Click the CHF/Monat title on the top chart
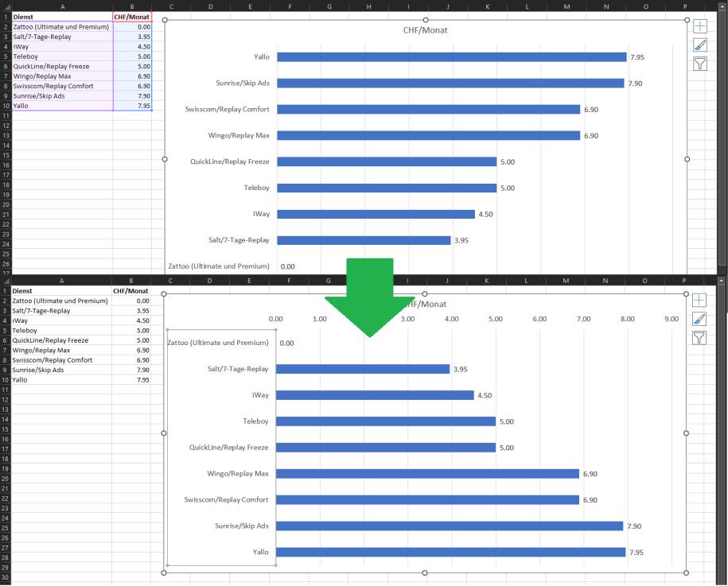The image size is (728, 586). pos(425,29)
